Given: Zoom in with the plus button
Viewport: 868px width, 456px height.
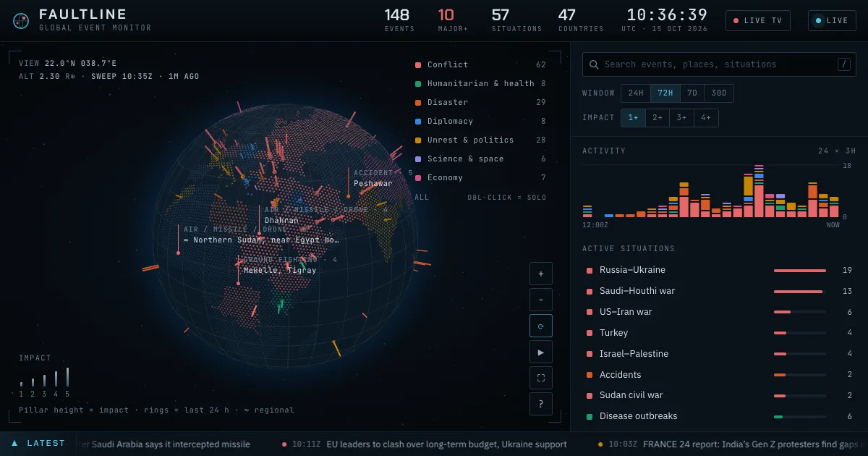Looking at the screenshot, I should click(541, 274).
